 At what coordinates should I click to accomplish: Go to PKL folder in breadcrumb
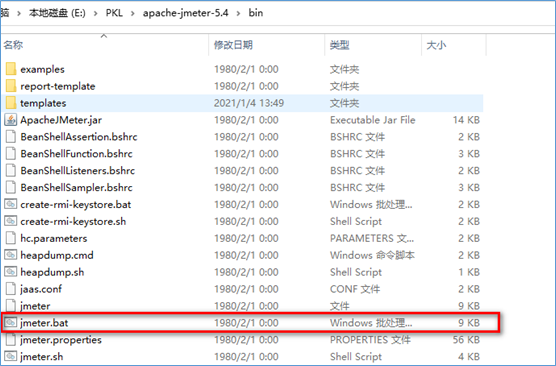[114, 13]
